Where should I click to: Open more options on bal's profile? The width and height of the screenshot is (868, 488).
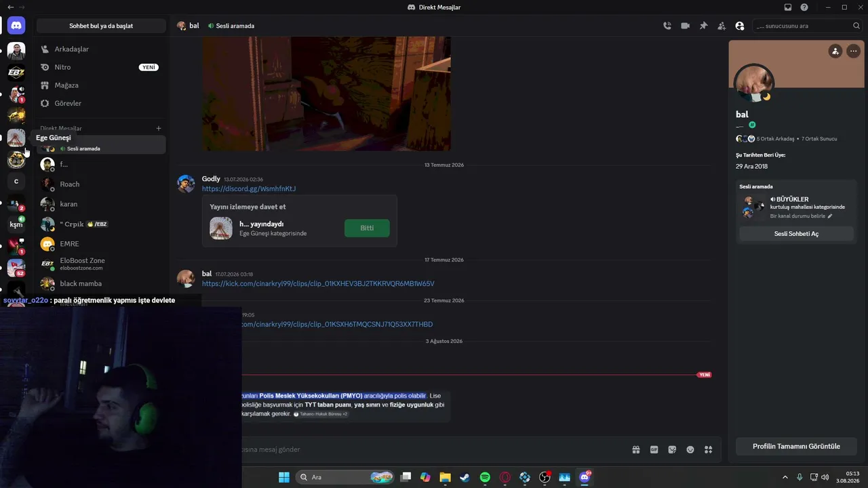[x=853, y=51]
